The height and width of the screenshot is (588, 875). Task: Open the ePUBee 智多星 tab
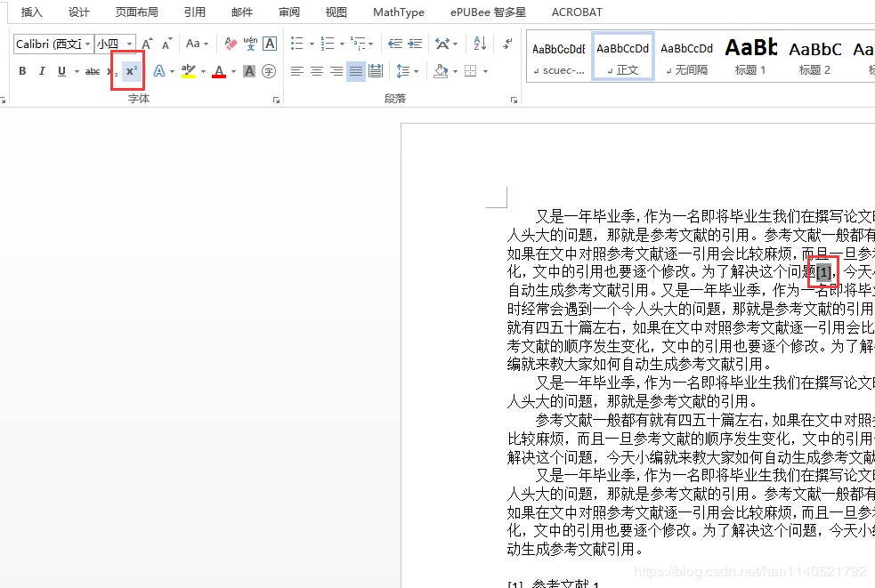pos(489,12)
